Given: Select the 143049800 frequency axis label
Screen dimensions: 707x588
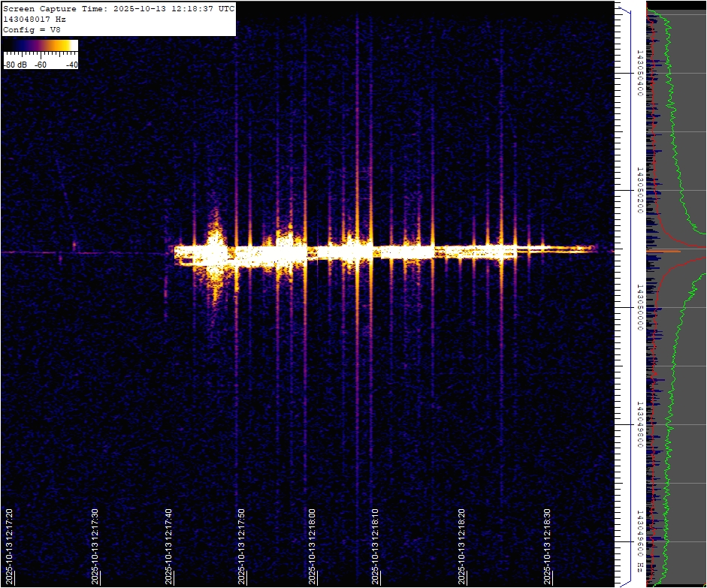Looking at the screenshot, I should [x=639, y=424].
